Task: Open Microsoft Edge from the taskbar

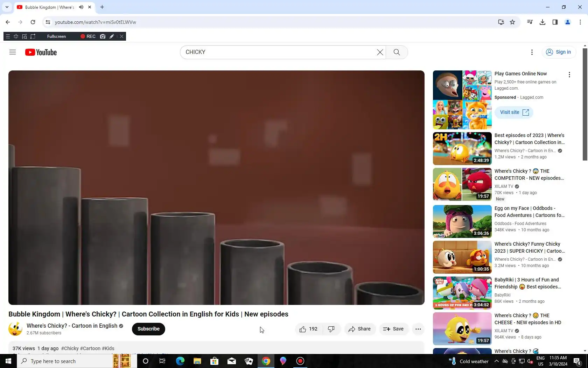Action: pyautogui.click(x=180, y=361)
